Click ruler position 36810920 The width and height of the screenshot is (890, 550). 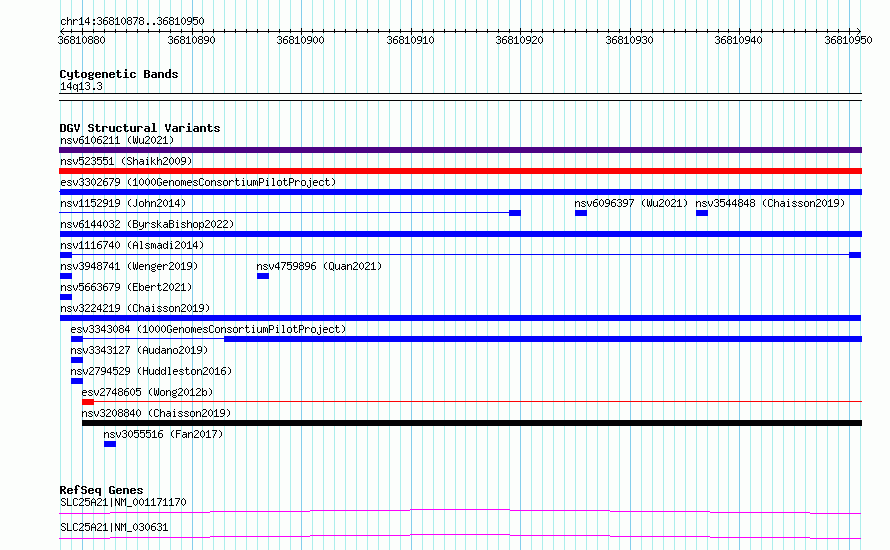519,40
